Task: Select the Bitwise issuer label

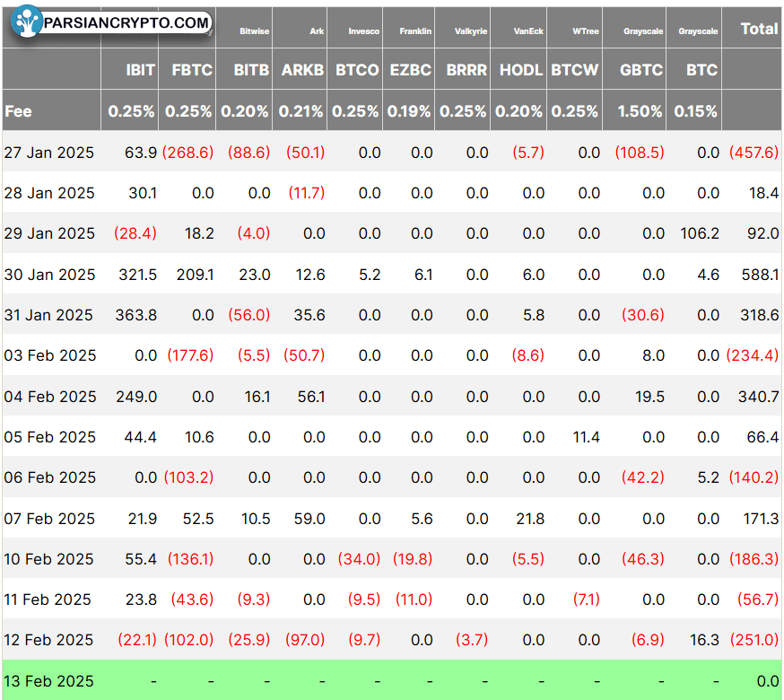Action: (255, 31)
